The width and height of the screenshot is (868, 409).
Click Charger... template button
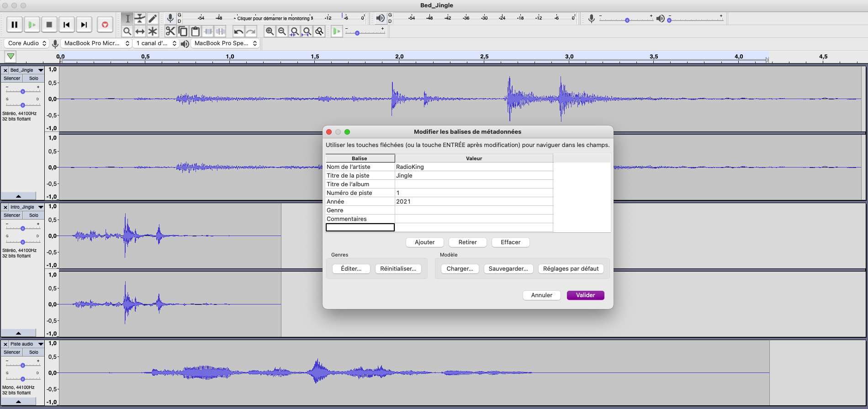coord(460,269)
